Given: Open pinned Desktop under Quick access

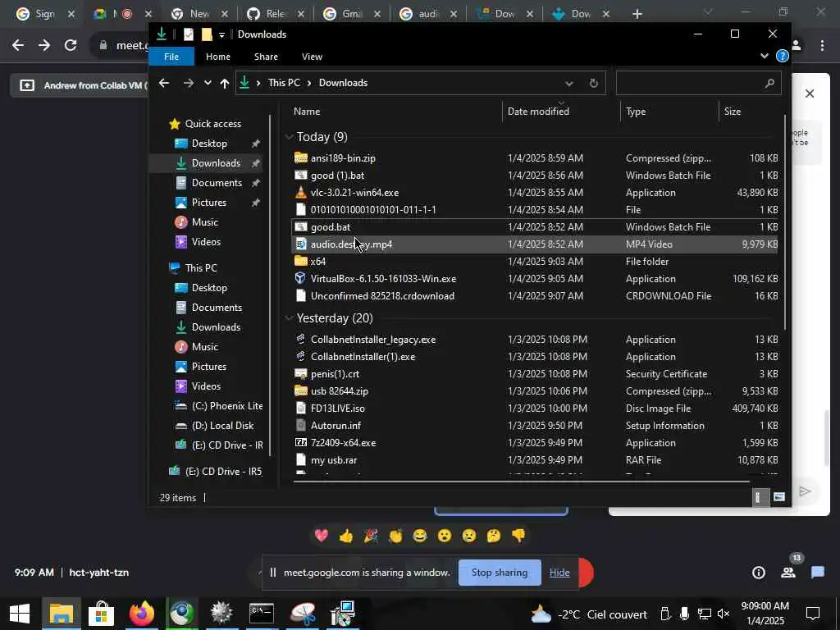Looking at the screenshot, I should (x=209, y=144).
